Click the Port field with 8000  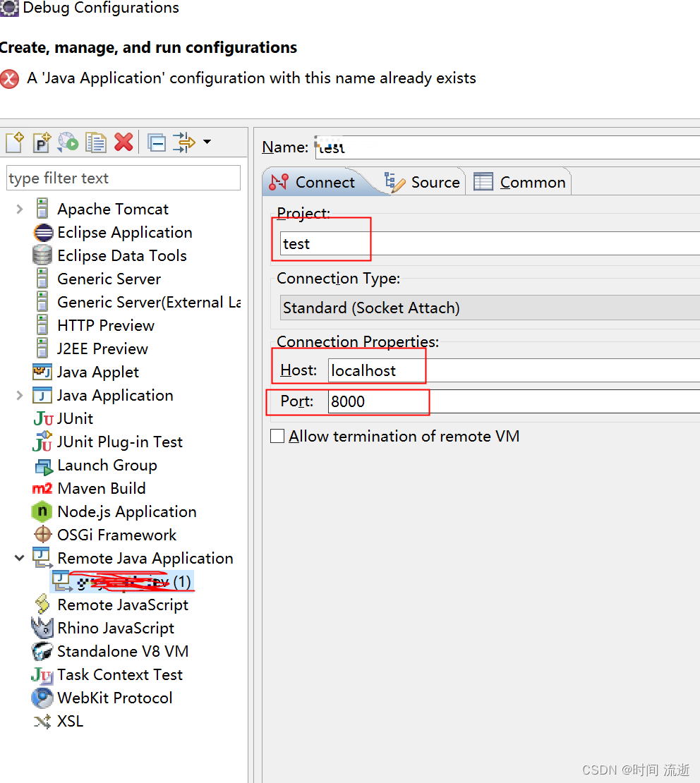pyautogui.click(x=514, y=401)
